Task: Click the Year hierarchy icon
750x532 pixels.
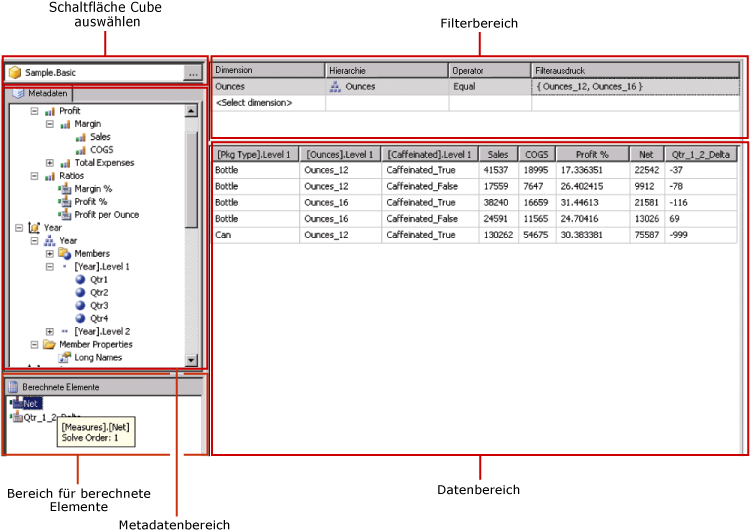Action: coord(50,241)
